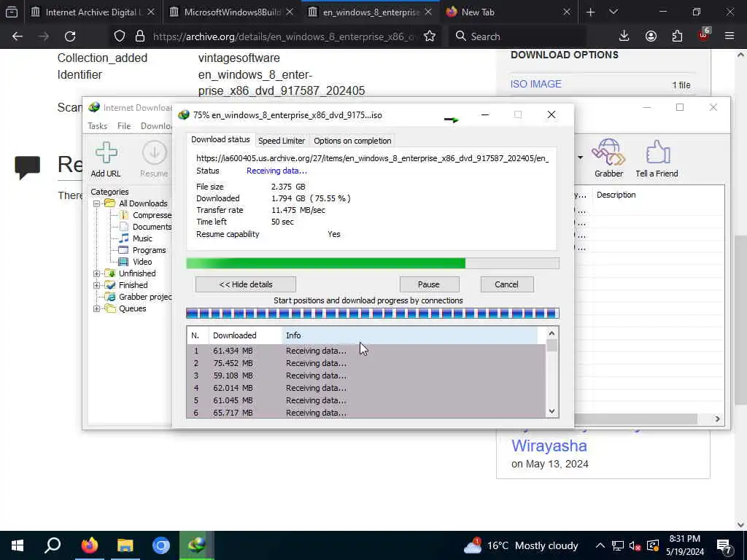Screen dimensions: 747x560
Task: Click the taskbar search icon
Action: [53, 545]
